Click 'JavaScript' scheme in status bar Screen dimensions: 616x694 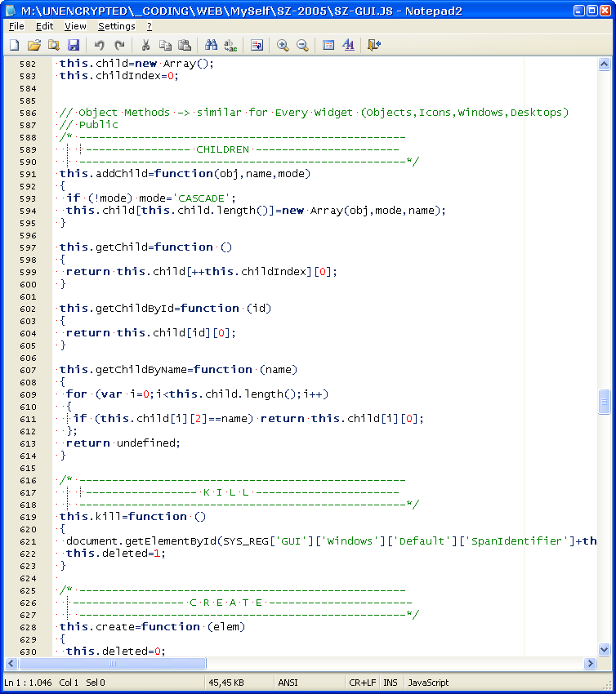428,683
